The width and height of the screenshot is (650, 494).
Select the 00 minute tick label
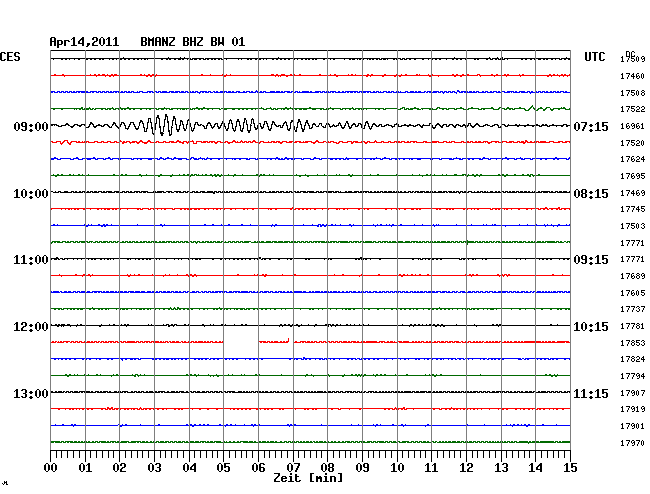pos(51,468)
